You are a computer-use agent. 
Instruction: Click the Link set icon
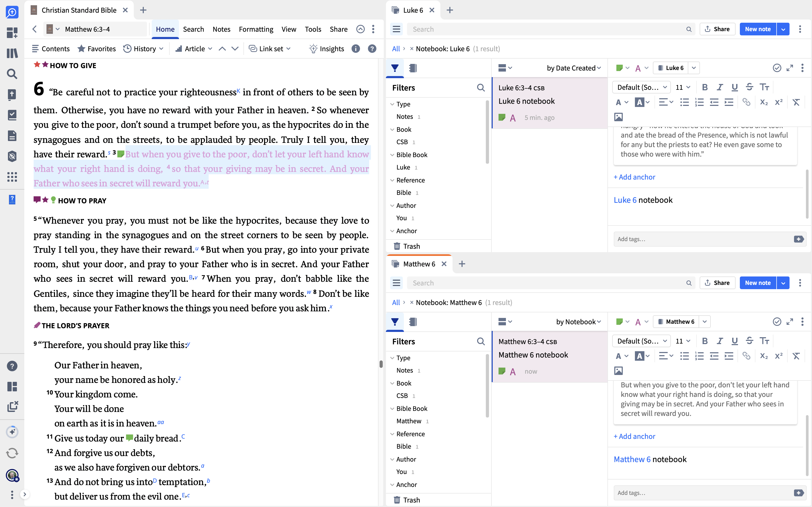(x=253, y=49)
